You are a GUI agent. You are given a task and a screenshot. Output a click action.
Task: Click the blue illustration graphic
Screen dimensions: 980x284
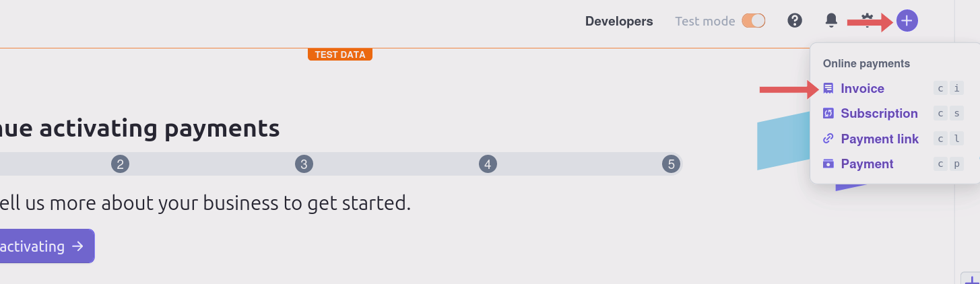tap(781, 145)
